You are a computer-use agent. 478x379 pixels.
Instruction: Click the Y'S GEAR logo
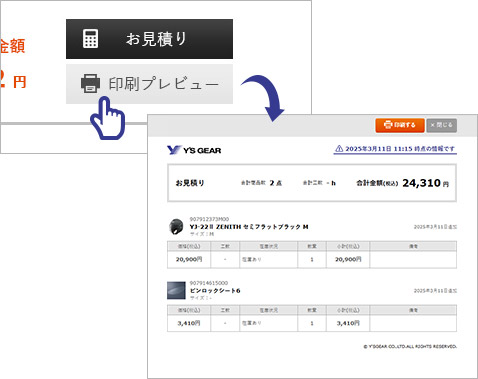click(x=194, y=150)
